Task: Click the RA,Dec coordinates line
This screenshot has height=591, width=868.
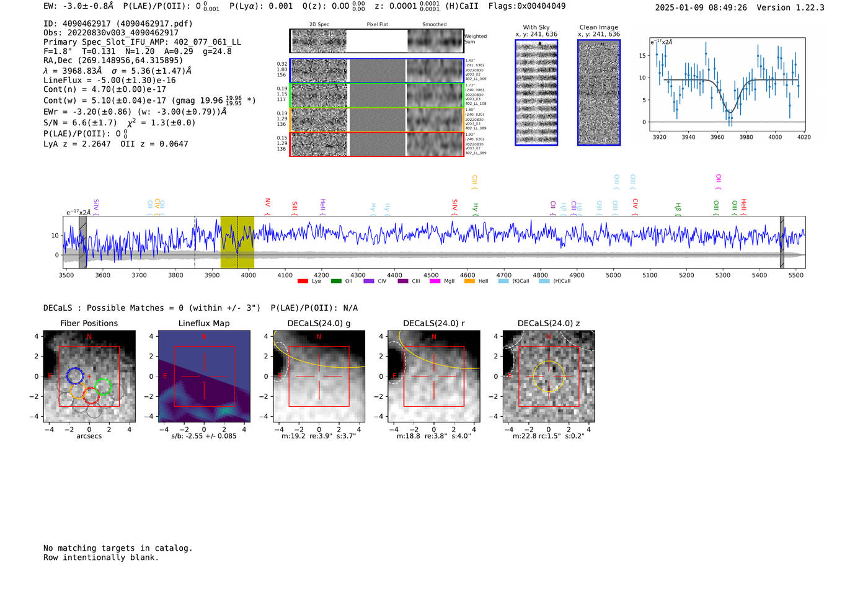Action: coord(113,61)
